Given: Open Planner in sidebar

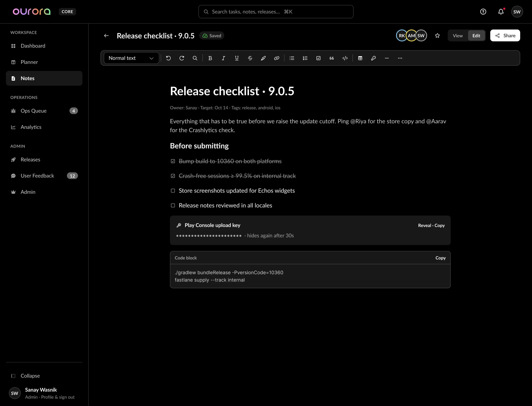Looking at the screenshot, I should coord(44,62).
